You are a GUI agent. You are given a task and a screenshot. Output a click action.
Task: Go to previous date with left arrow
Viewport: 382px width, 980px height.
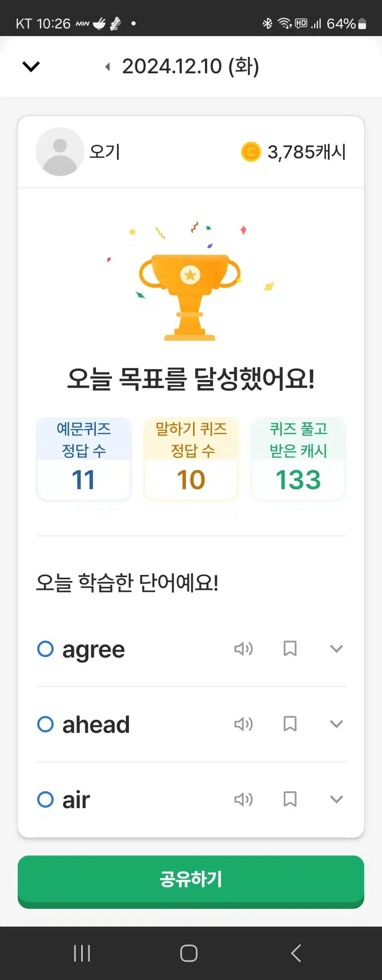(x=107, y=67)
